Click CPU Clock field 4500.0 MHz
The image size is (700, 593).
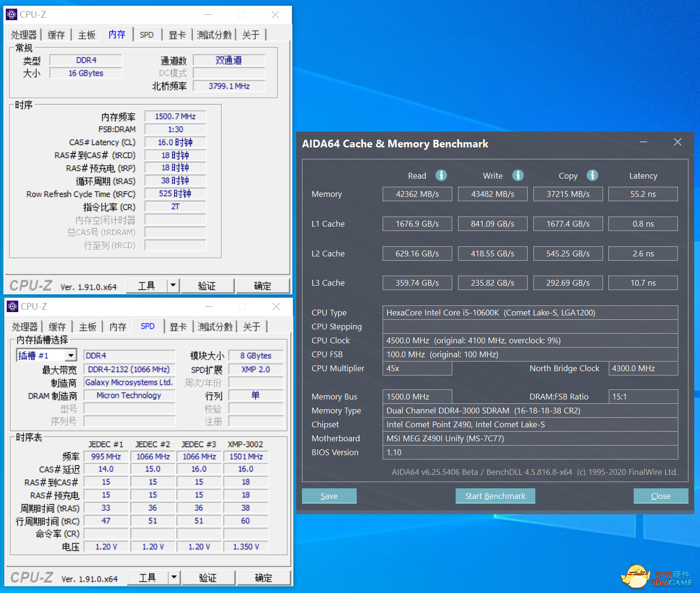[531, 340]
